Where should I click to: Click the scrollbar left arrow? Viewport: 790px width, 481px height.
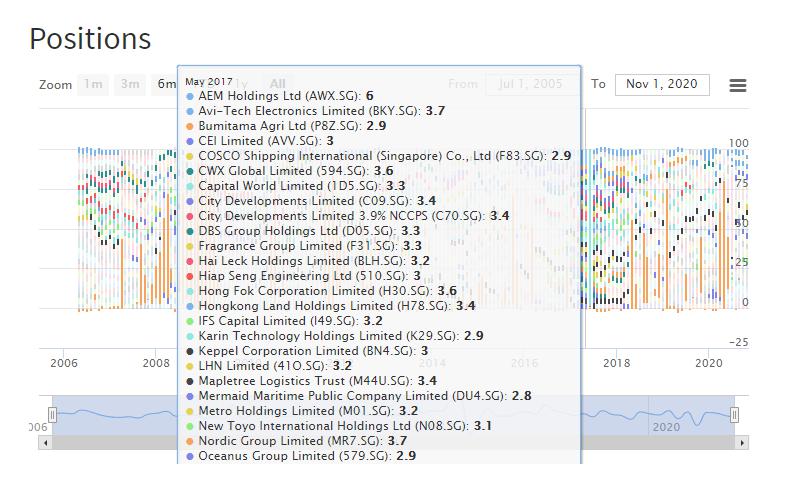[x=45, y=442]
